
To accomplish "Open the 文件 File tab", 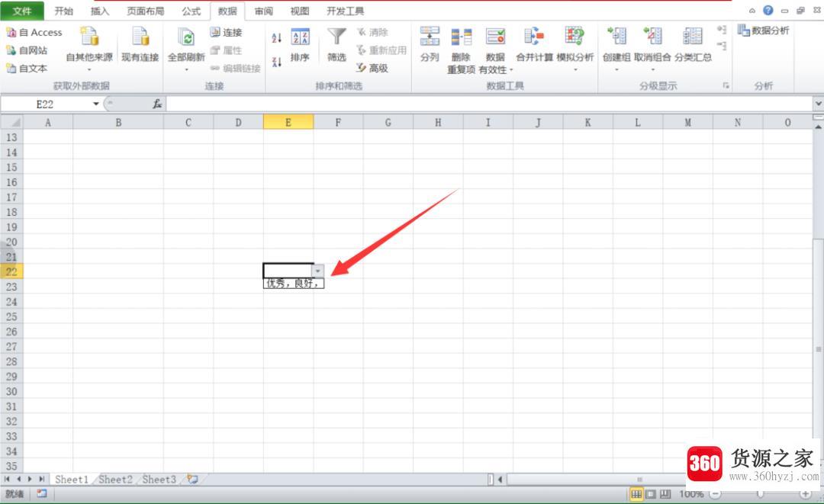I will [22, 11].
